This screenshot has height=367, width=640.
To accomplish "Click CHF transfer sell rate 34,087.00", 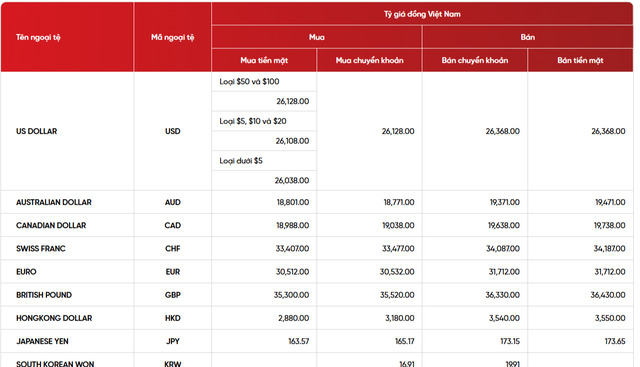I will tap(503, 249).
